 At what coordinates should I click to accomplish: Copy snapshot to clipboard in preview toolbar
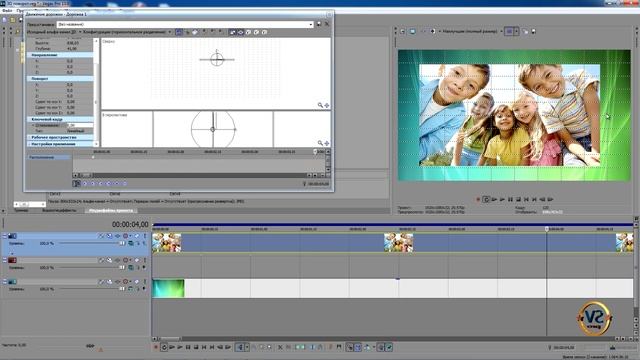[525, 31]
